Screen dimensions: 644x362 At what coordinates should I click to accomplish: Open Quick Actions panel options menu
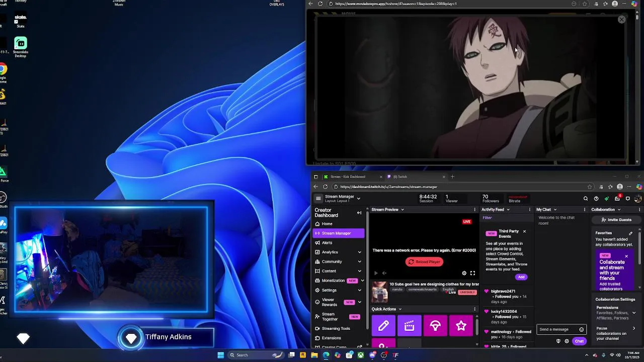pos(474,309)
